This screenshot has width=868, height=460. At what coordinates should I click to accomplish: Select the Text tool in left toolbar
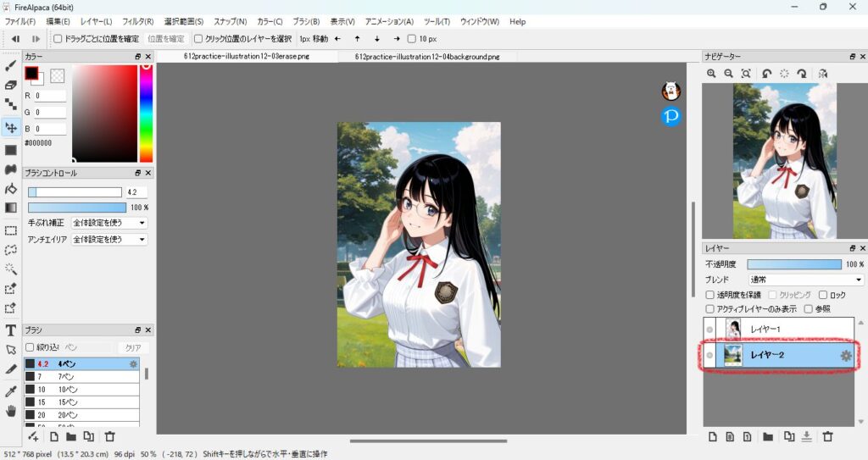click(11, 330)
